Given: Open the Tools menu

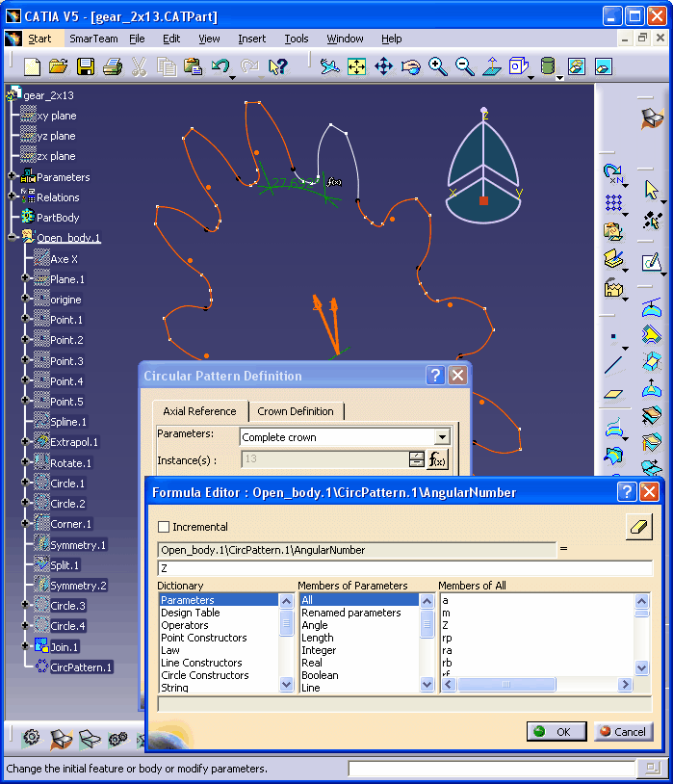Looking at the screenshot, I should pyautogui.click(x=296, y=39).
